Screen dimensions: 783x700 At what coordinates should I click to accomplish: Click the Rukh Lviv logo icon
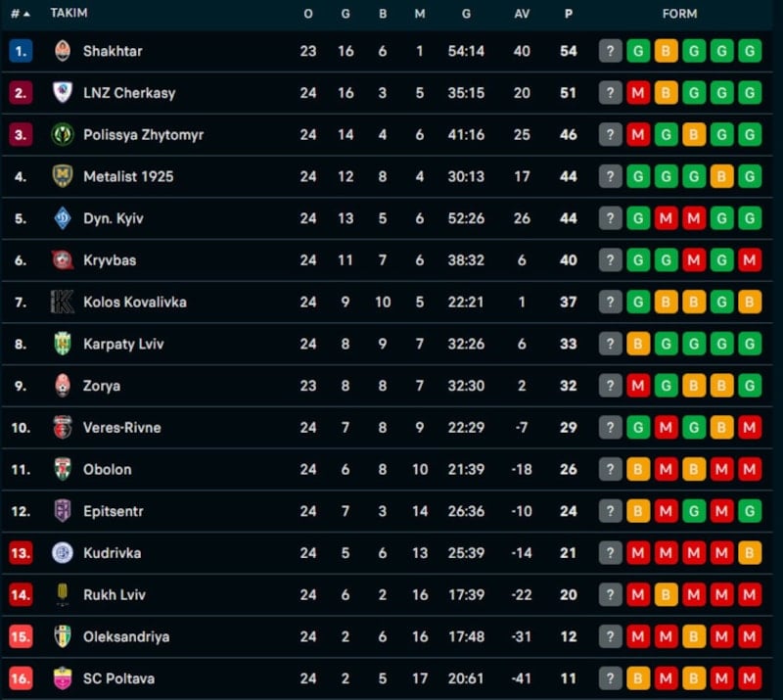coord(63,594)
